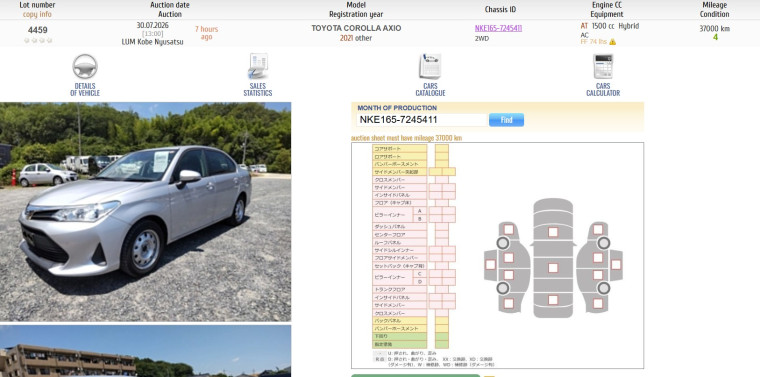Viewport: 760px width, 377px height.
Task: Rate the lot using the star rating under 4459
Action: coord(38,41)
